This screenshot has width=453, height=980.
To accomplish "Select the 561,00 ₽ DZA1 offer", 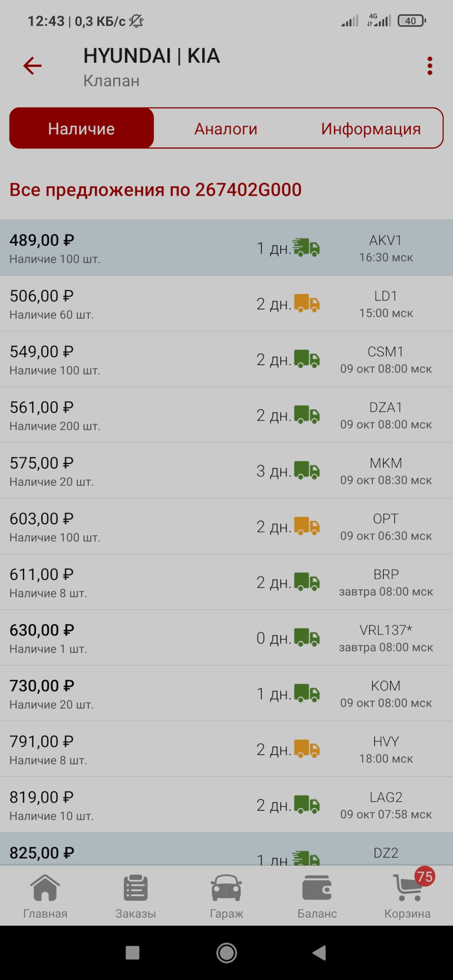I will [x=226, y=415].
